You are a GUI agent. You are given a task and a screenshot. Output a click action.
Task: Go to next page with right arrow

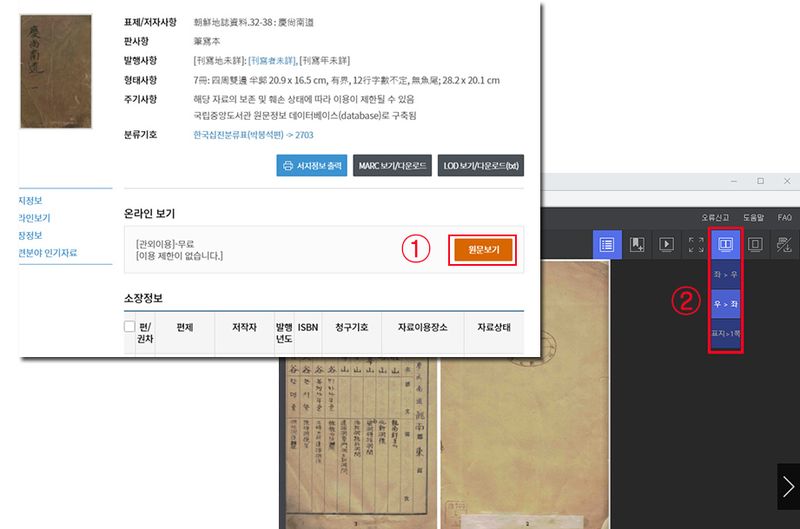pyautogui.click(x=788, y=487)
